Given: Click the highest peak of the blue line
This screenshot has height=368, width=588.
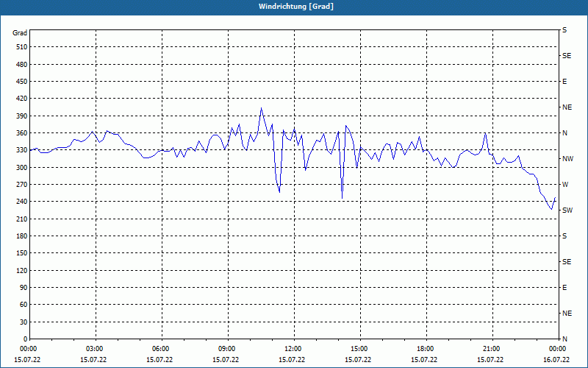Looking at the screenshot, I should 262,108.
